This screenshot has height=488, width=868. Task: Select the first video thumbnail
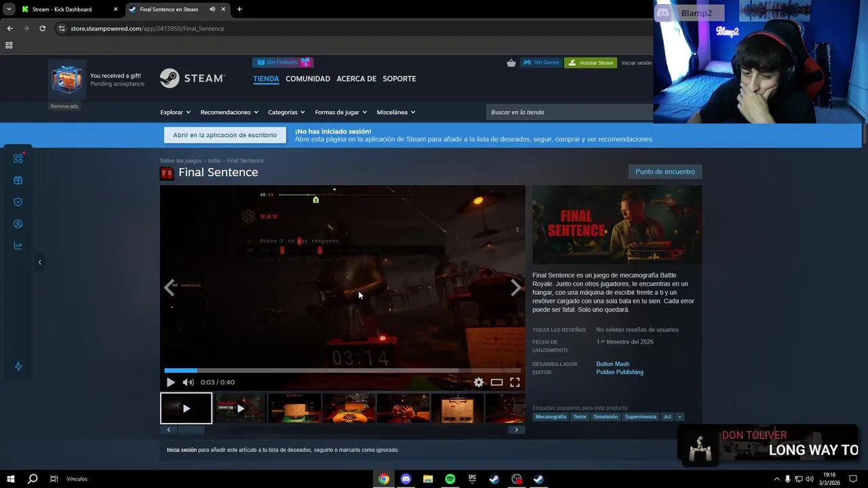tap(186, 409)
